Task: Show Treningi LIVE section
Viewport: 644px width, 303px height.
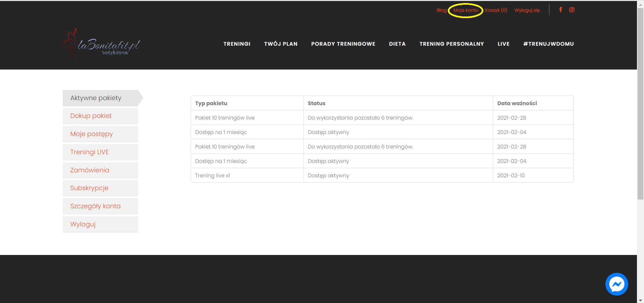Action: pyautogui.click(x=90, y=152)
